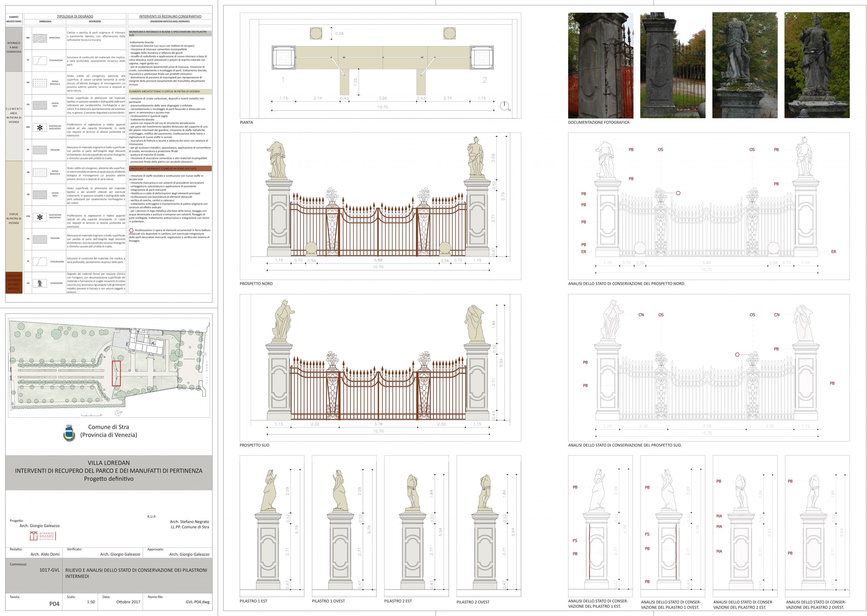This screenshot has width=867, height=616.
Task: Click the MANCANZA brick hatch symbol
Action: [39, 38]
